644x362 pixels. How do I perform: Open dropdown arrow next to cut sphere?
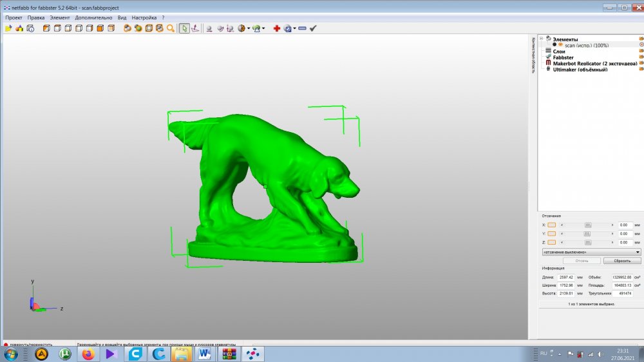(x=249, y=28)
